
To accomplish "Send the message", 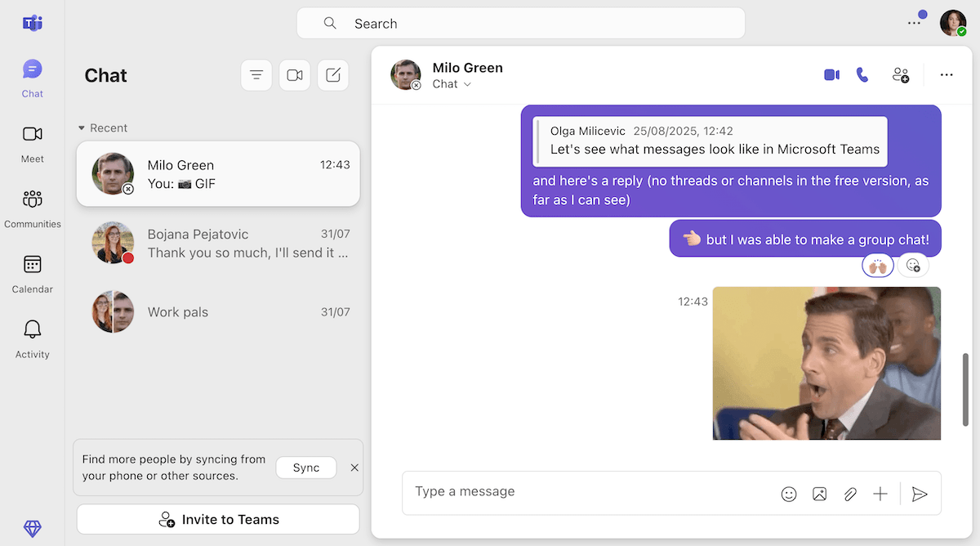I will coord(920,494).
